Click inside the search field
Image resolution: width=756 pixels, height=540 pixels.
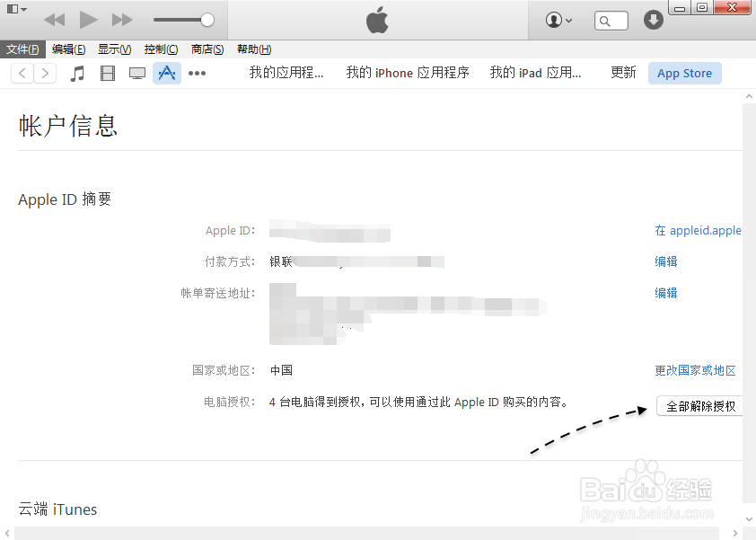(611, 19)
